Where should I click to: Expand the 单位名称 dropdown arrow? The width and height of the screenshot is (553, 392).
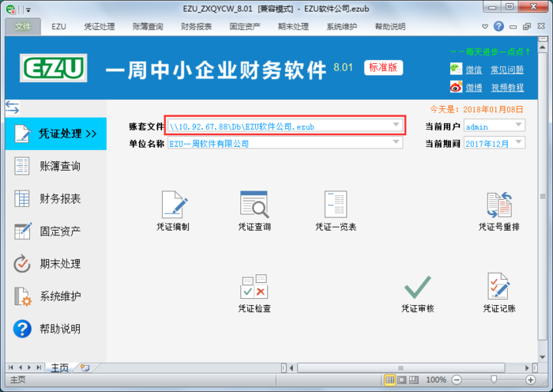(x=396, y=141)
